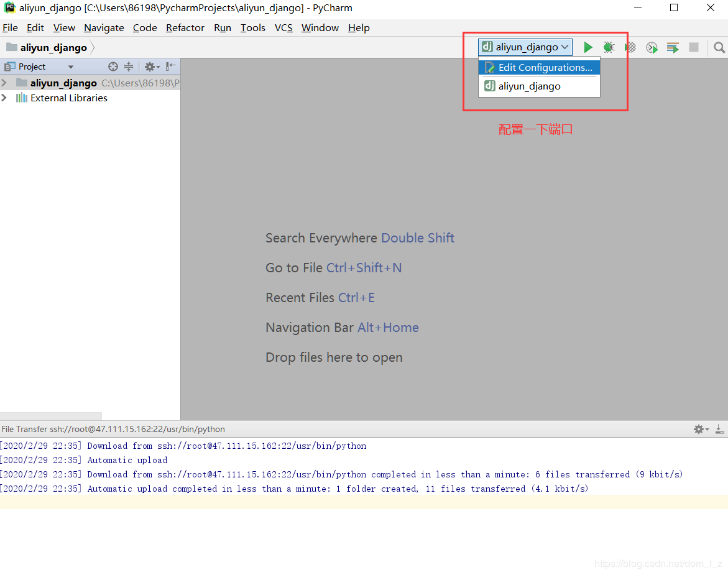Open the View menu

64,28
